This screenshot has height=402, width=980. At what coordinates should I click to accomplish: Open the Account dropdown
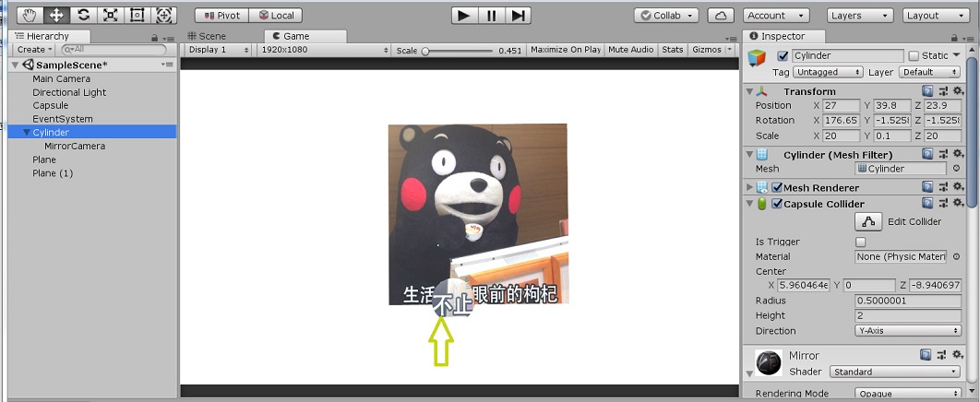776,16
